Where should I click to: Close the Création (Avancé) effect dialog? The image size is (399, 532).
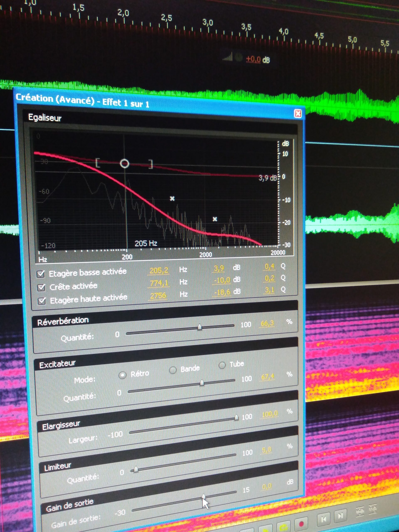tap(298, 113)
